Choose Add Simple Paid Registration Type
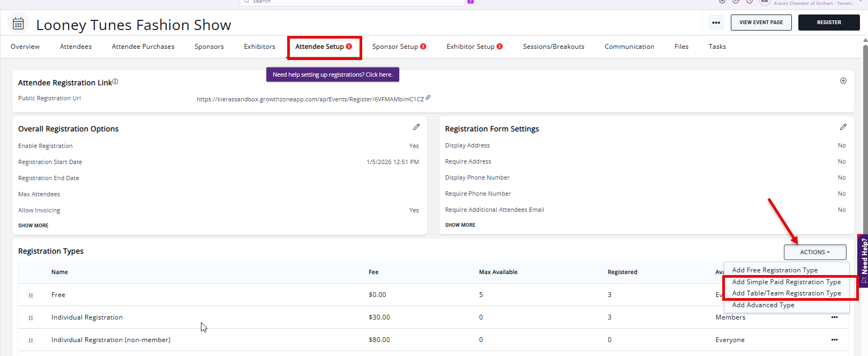This screenshot has height=356, width=868. coord(787,282)
